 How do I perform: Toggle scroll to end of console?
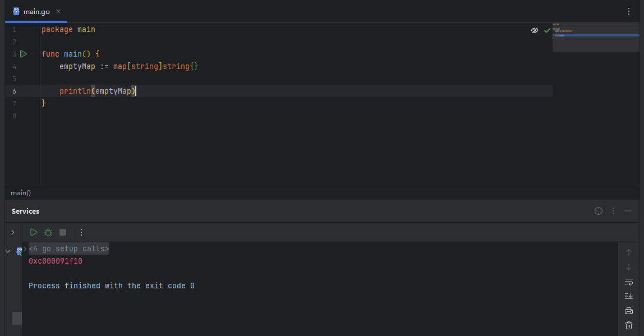629,296
